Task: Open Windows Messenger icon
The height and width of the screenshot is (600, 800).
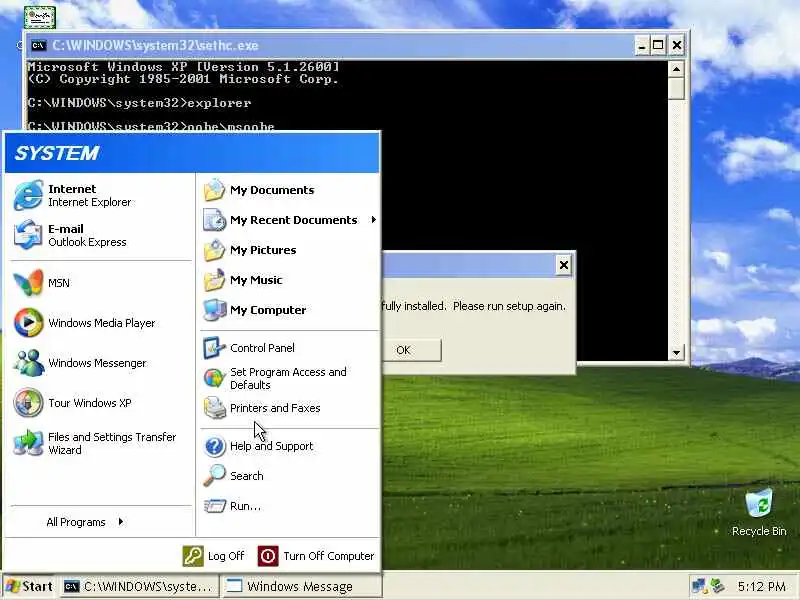Action: pyautogui.click(x=28, y=363)
